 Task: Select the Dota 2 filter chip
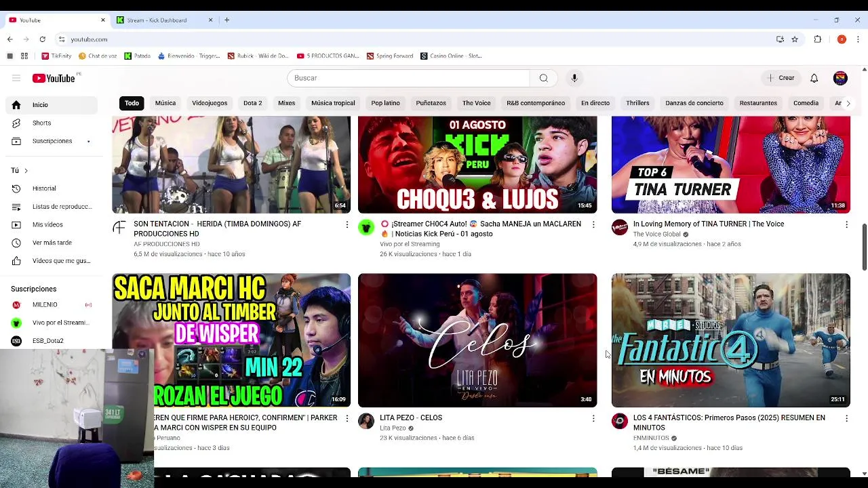(x=252, y=103)
